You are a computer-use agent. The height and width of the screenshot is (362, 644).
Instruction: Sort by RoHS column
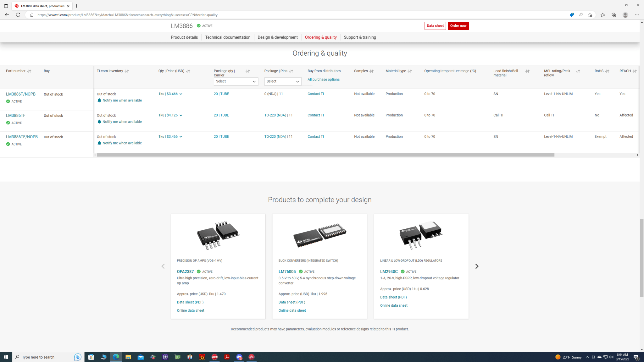[x=607, y=71]
